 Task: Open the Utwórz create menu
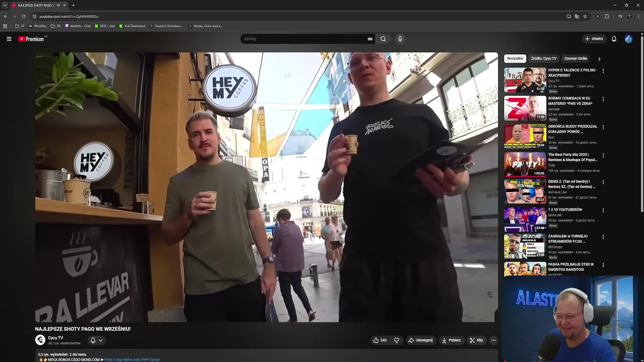point(594,39)
